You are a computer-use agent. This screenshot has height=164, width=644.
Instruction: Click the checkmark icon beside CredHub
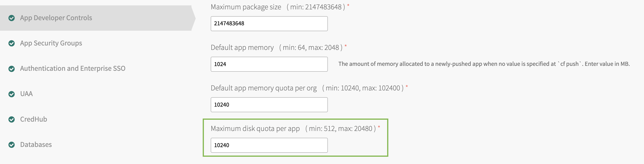click(x=11, y=119)
